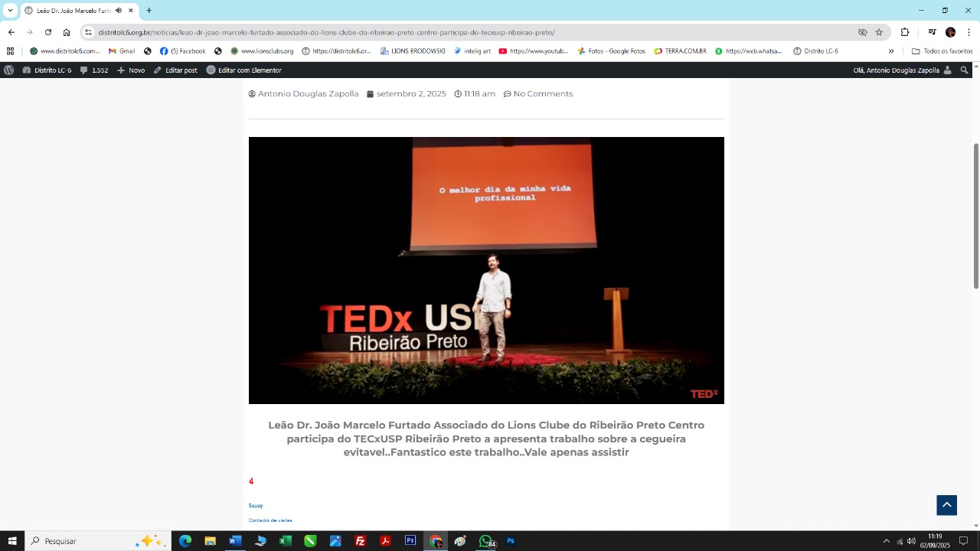The image size is (980, 551).
Task: Click the scroll-to-top arrow button
Action: pyautogui.click(x=946, y=505)
